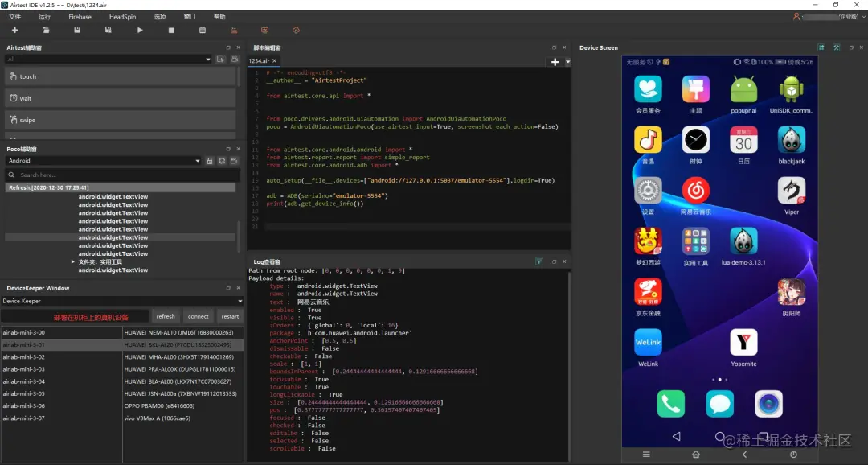Image resolution: width=868 pixels, height=465 pixels.
Task: Click the power icon below device screen
Action: click(793, 455)
